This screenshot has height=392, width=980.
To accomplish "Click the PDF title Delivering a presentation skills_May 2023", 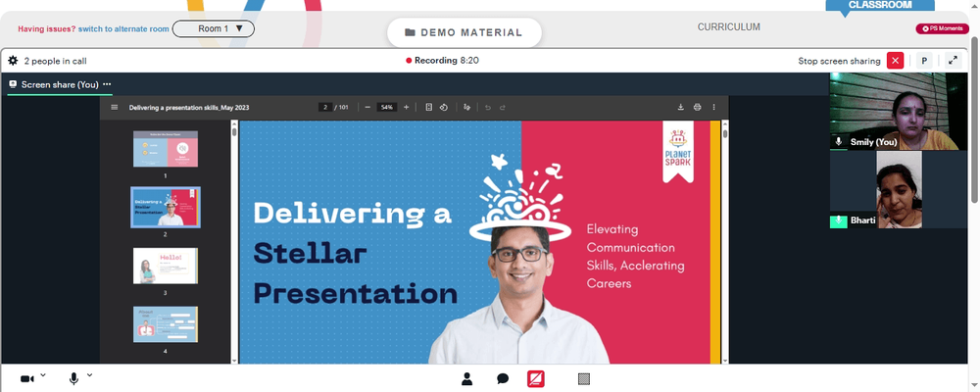I will point(189,108).
